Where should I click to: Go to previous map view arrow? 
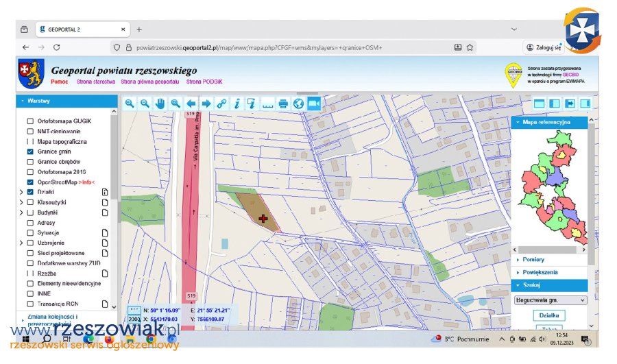(x=191, y=103)
